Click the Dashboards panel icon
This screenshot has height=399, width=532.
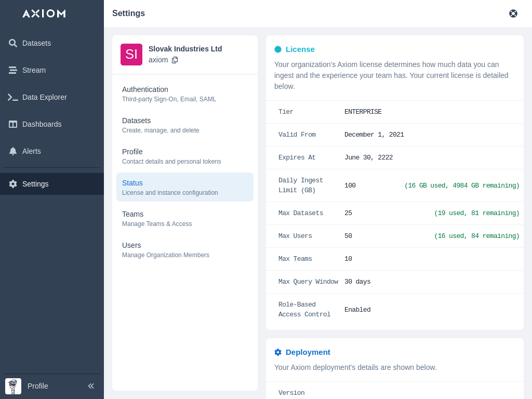[x=13, y=124]
